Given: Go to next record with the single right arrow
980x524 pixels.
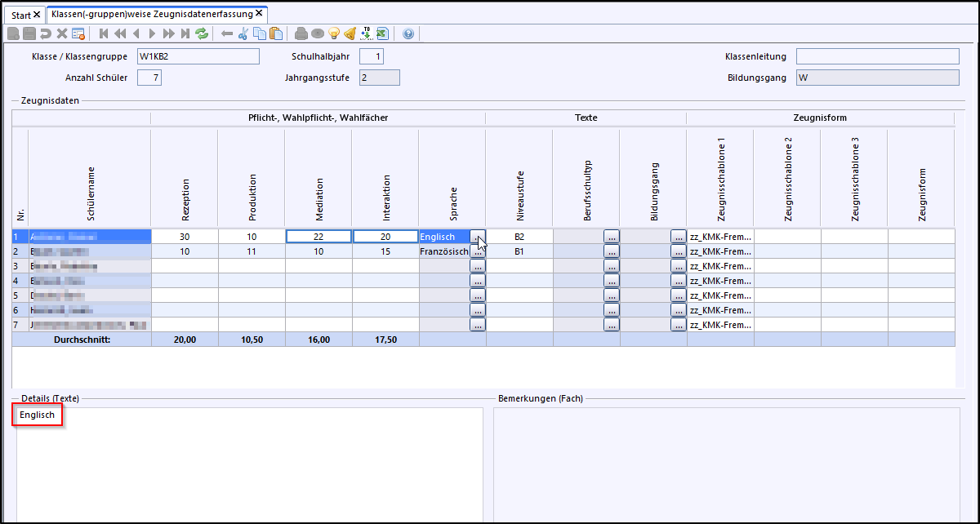Looking at the screenshot, I should point(152,33).
